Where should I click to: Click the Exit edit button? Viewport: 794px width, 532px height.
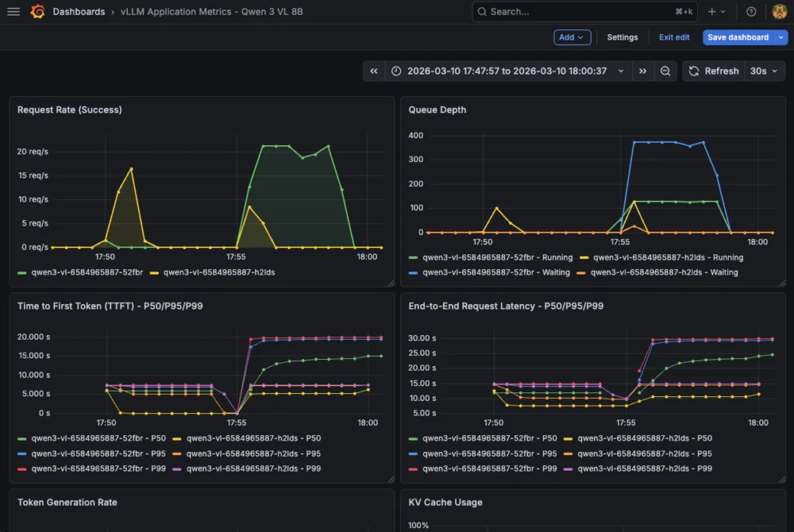tap(673, 36)
